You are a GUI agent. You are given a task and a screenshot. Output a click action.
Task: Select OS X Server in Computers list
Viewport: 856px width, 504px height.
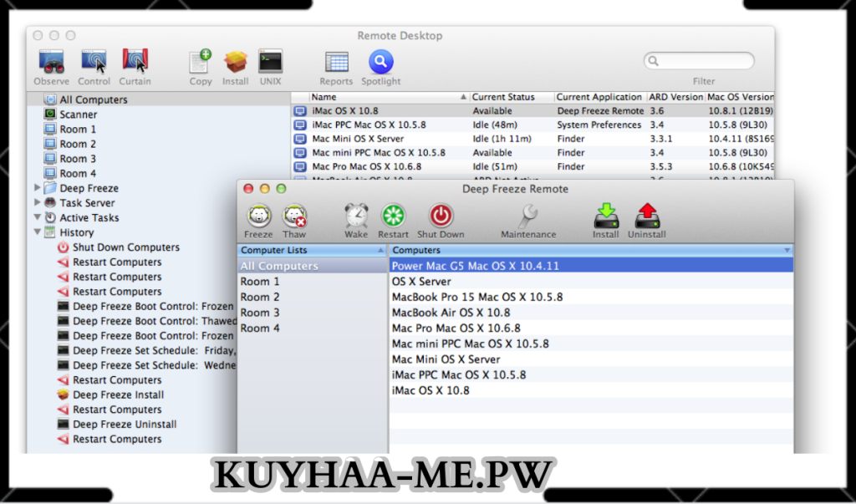[x=591, y=281]
